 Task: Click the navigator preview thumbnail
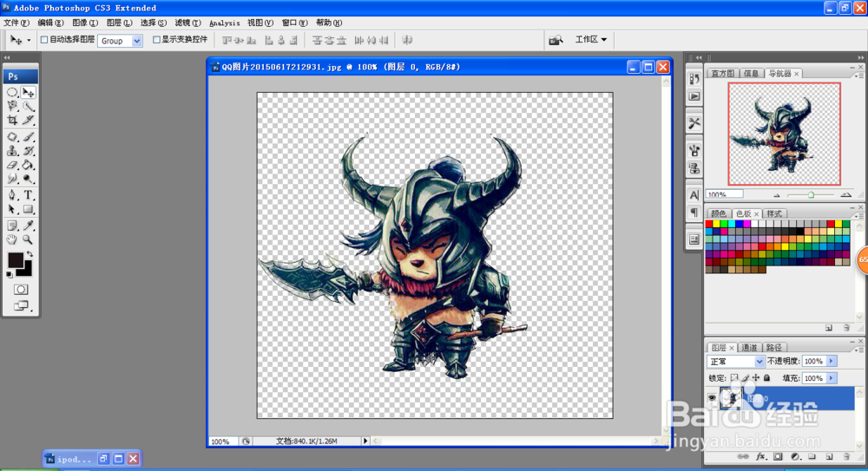(x=784, y=134)
